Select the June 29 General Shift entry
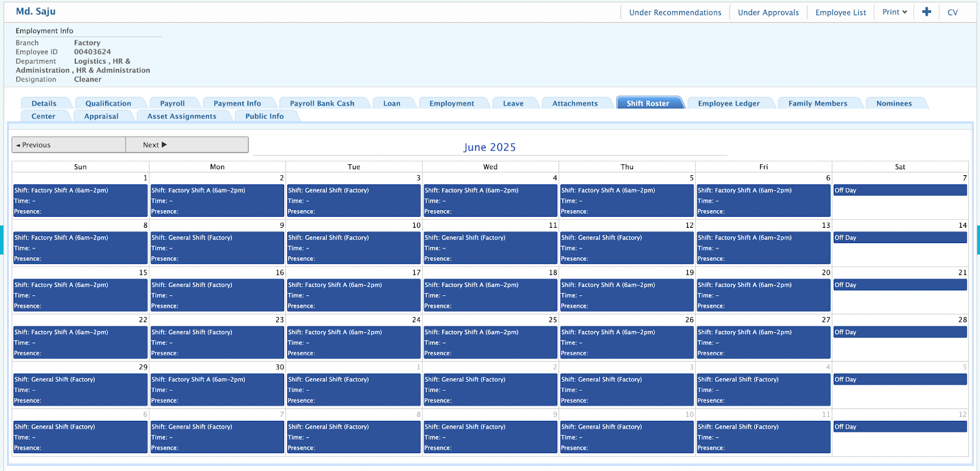 coord(80,389)
